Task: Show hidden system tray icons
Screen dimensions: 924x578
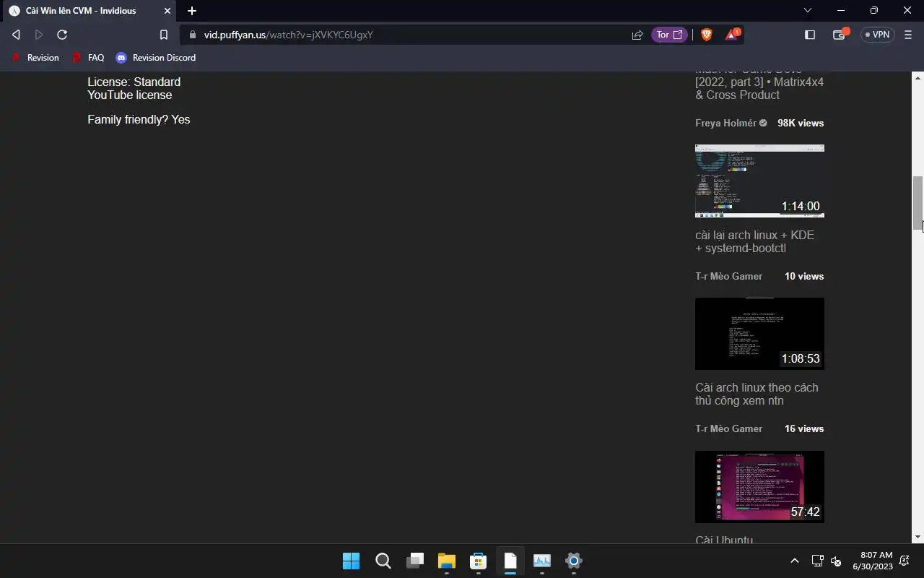Action: (795, 561)
